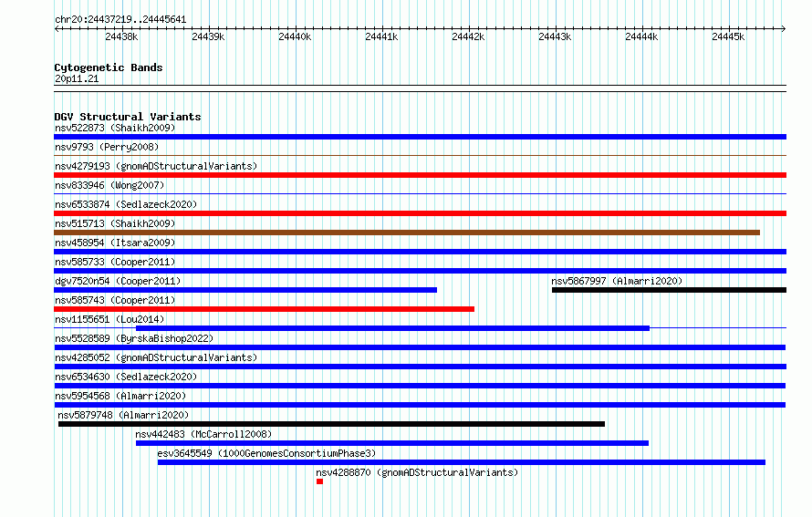The width and height of the screenshot is (812, 517).
Task: Click the Cytogenetic Bands track title
Action: 109,67
